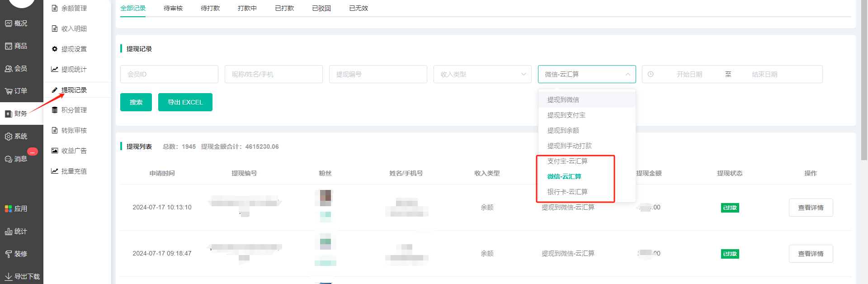
Task: Select 银行卡-云汇算 option in list
Action: click(567, 192)
